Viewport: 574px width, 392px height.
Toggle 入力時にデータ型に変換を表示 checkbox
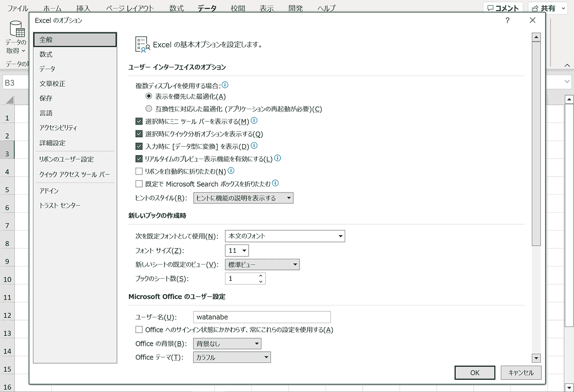coord(139,146)
